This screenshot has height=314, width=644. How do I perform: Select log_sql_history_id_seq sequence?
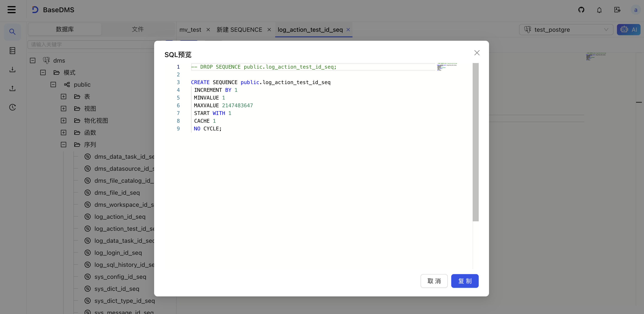pyautogui.click(x=124, y=264)
